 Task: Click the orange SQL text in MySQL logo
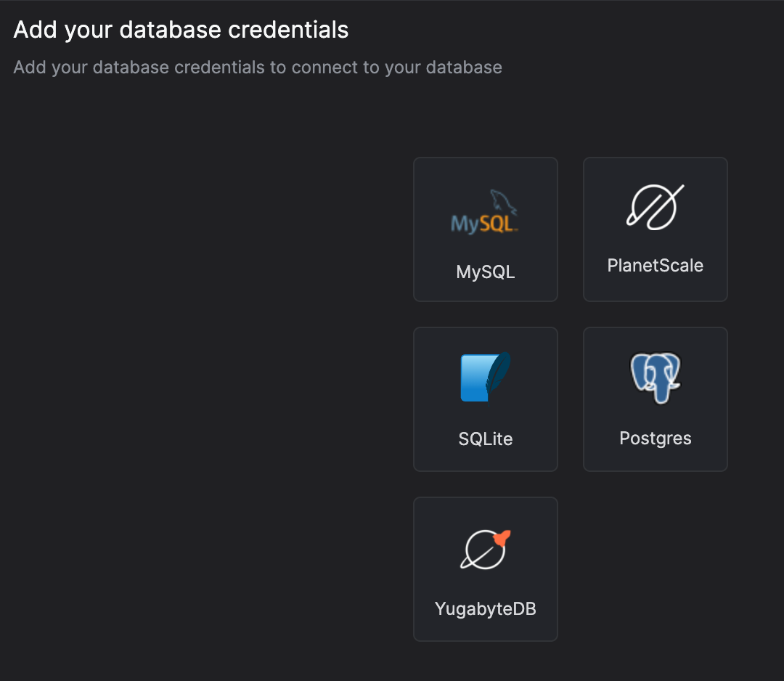point(500,224)
